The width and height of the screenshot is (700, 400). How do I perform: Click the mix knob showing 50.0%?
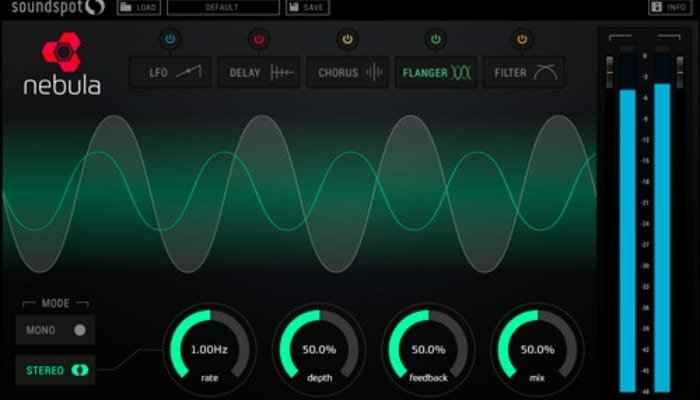(x=538, y=349)
